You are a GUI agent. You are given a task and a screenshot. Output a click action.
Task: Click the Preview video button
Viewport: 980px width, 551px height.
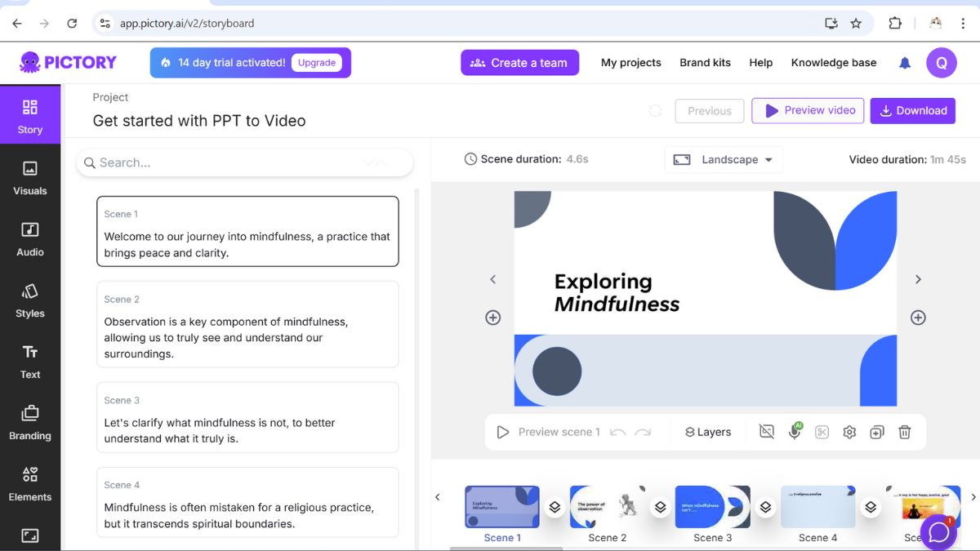click(807, 110)
